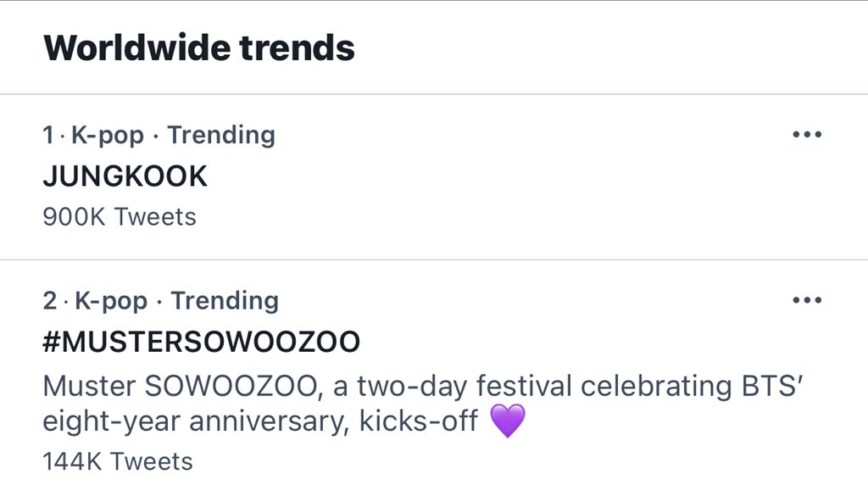Click "Trending" label above #MUSTERSOWOOZOO
The image size is (868, 502).
tap(225, 300)
